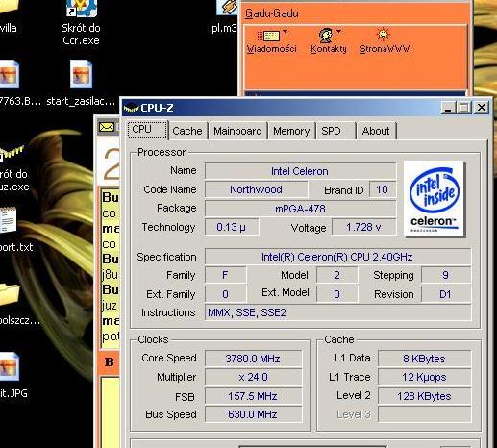Click the CPU-Z title bar chip icon

coord(132,109)
